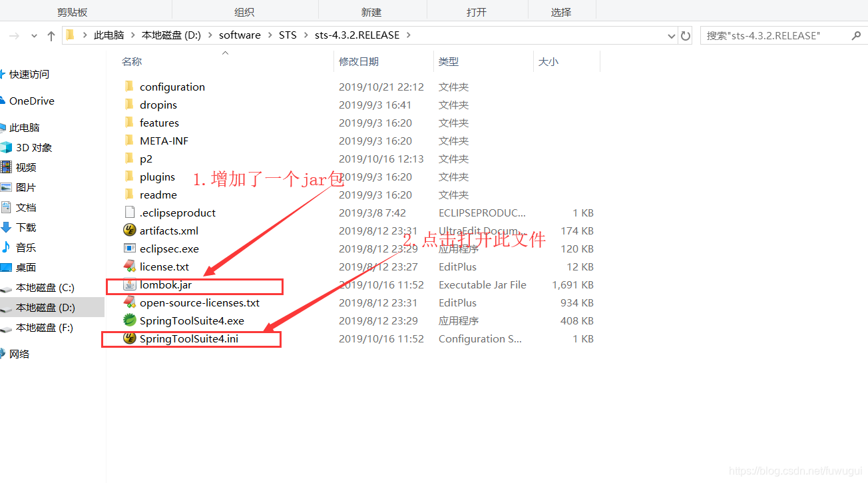
Task: Open 组织 ribbon group
Action: click(x=244, y=12)
